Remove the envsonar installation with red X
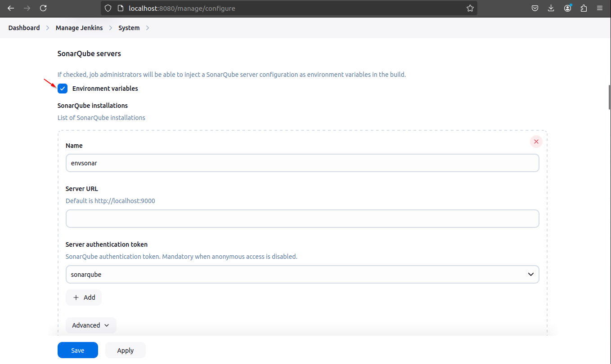Image resolution: width=611 pixels, height=364 pixels. pos(536,142)
